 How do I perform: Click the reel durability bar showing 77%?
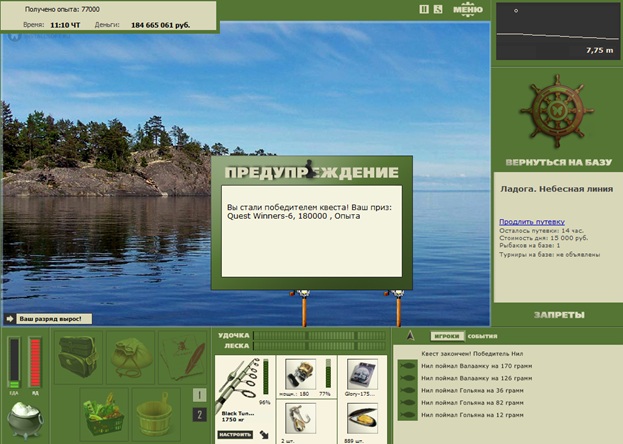[328, 374]
